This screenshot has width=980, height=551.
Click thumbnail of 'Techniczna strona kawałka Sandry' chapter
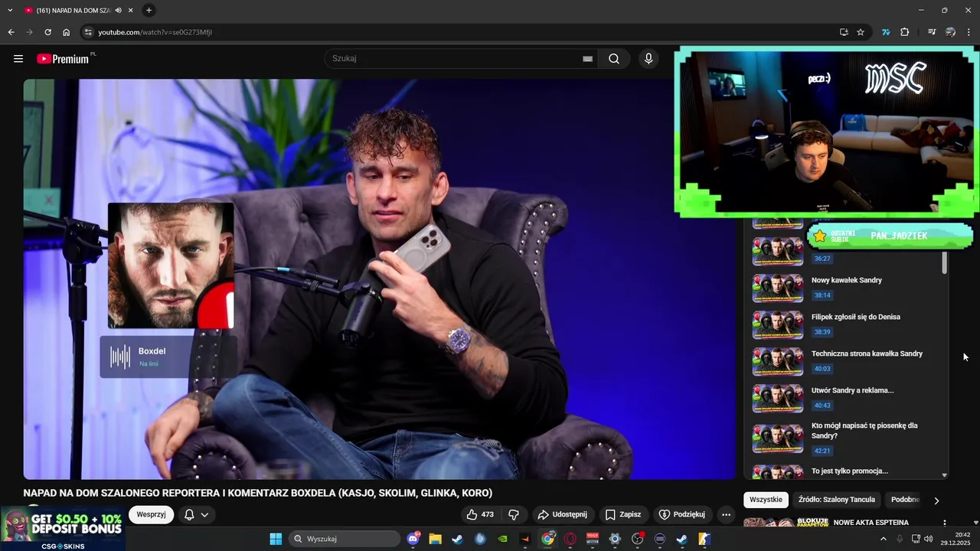[x=777, y=361]
